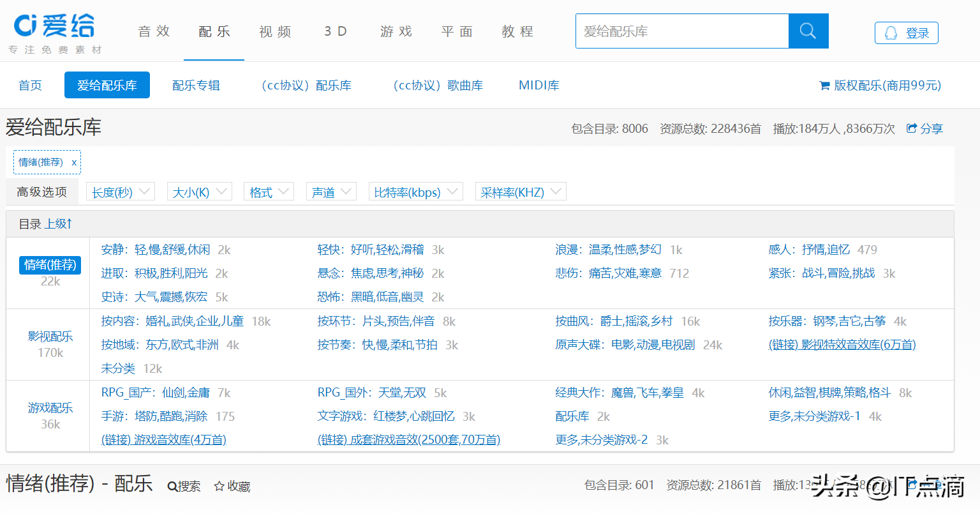Image resolution: width=980 pixels, height=514 pixels.
Task: Open 史诗: 大气,震撼,恢宏 directory
Action: click(x=154, y=297)
